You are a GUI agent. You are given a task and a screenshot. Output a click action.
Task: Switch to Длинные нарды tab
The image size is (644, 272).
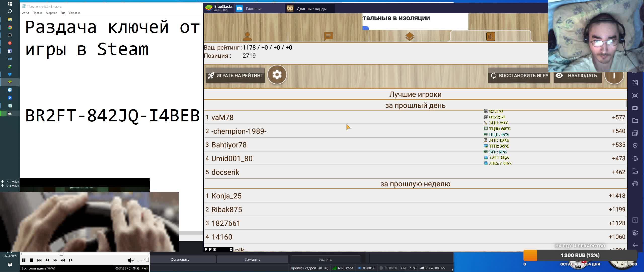coord(310,9)
